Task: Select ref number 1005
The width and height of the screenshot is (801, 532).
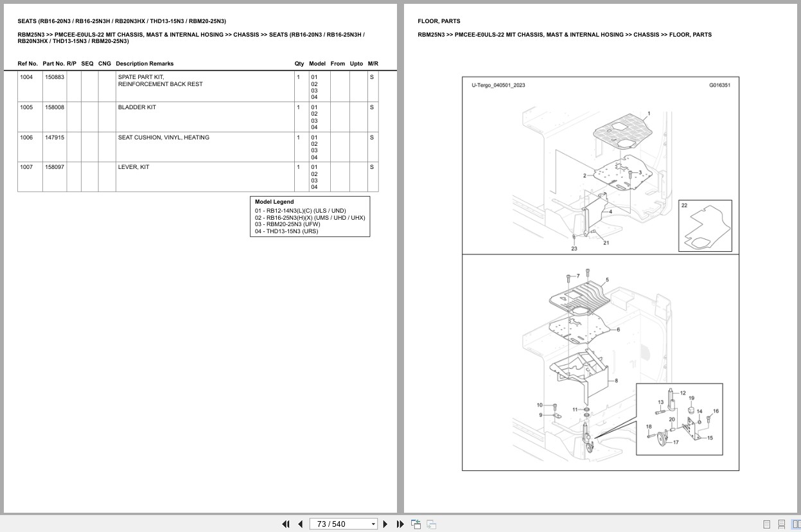Action: pos(26,107)
